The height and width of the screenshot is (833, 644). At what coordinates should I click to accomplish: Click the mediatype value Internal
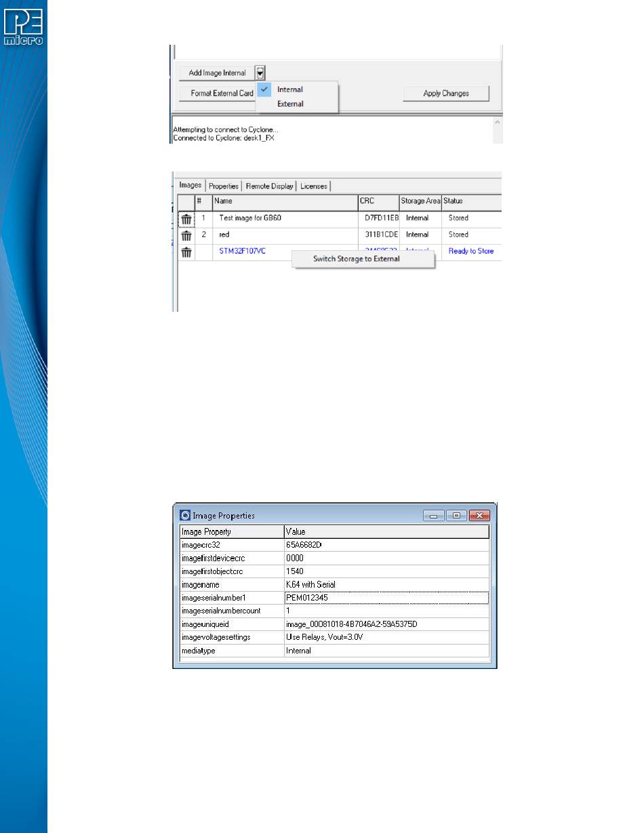pos(386,650)
